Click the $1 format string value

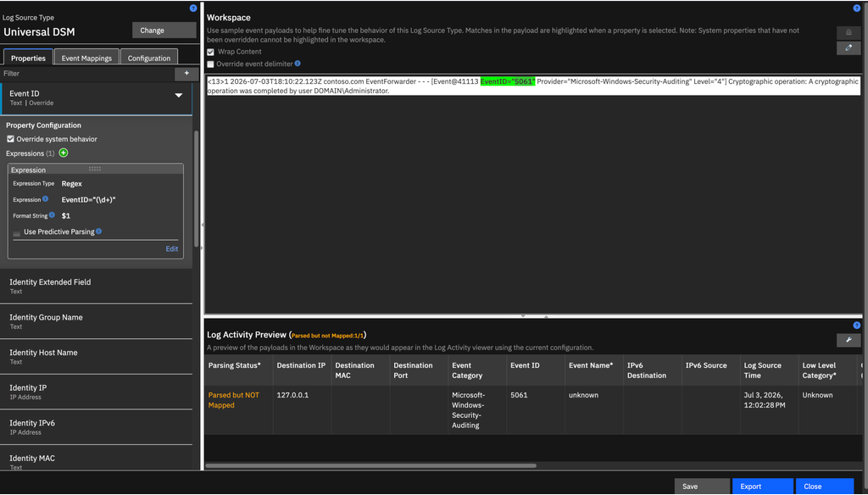[x=66, y=215]
